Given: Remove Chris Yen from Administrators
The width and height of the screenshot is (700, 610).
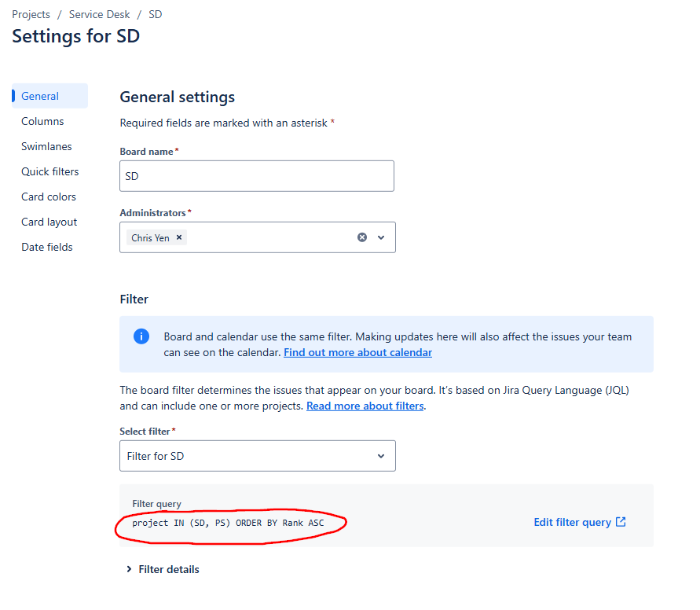Looking at the screenshot, I should point(179,237).
